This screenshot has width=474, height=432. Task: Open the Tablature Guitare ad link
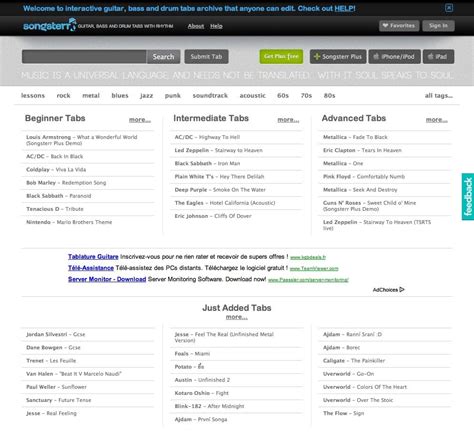click(x=93, y=257)
